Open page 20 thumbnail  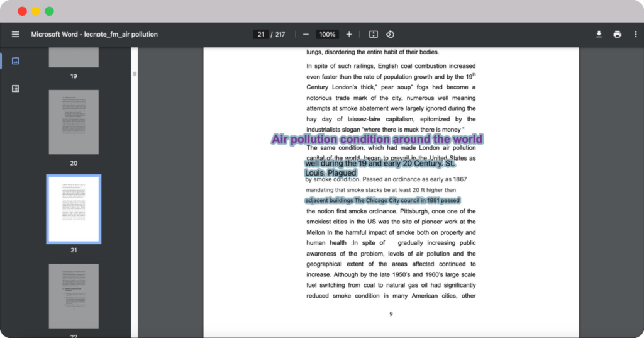pos(74,122)
